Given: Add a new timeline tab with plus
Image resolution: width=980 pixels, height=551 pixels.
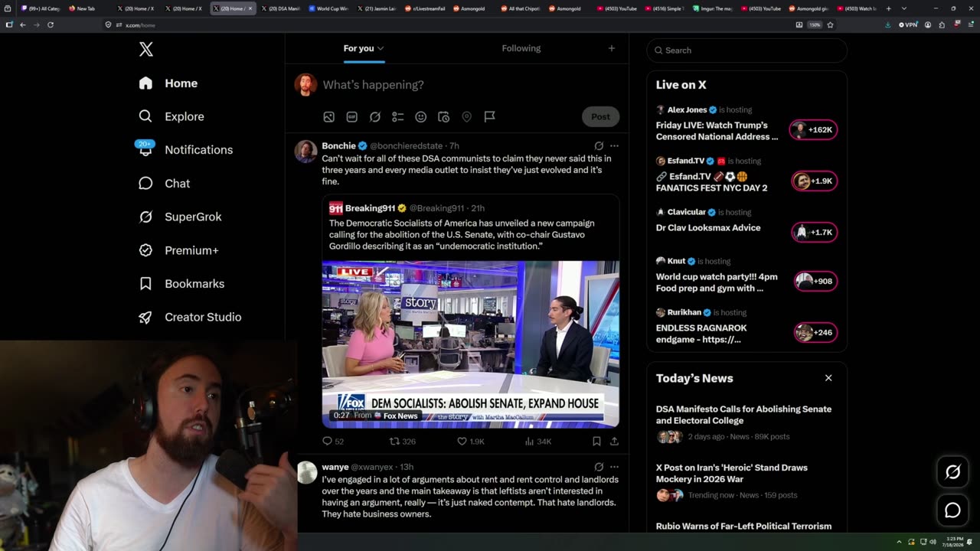Looking at the screenshot, I should click(x=611, y=48).
